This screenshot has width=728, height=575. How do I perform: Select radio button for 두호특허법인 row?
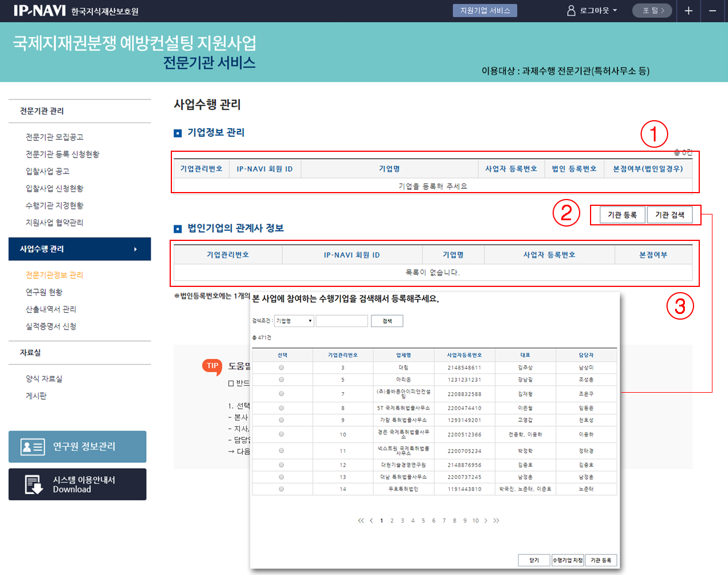click(x=281, y=489)
